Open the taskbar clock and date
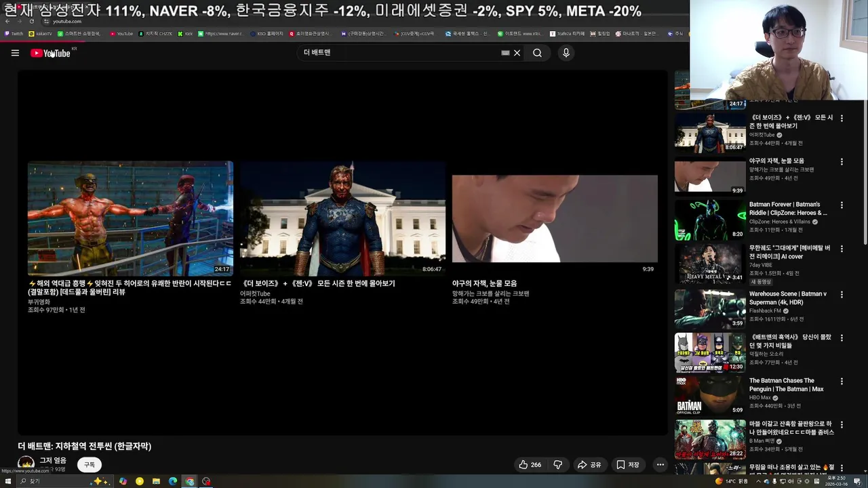Viewport: 868px width, 488px height. click(x=837, y=481)
